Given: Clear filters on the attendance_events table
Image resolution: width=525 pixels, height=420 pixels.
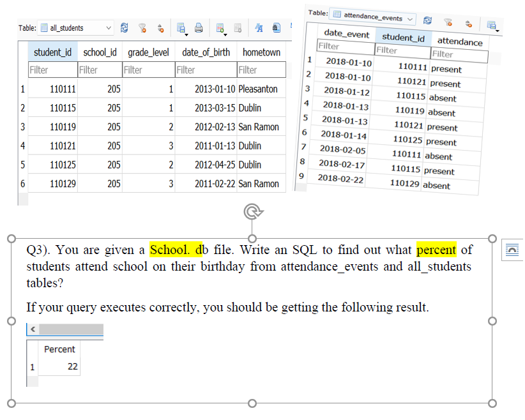Looking at the screenshot, I should pyautogui.click(x=449, y=22).
